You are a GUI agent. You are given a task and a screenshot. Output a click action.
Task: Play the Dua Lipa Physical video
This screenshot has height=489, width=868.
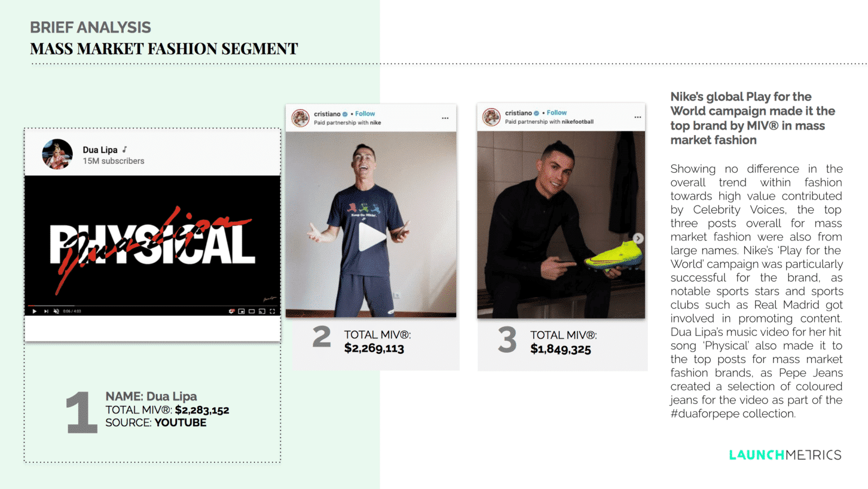pos(35,311)
